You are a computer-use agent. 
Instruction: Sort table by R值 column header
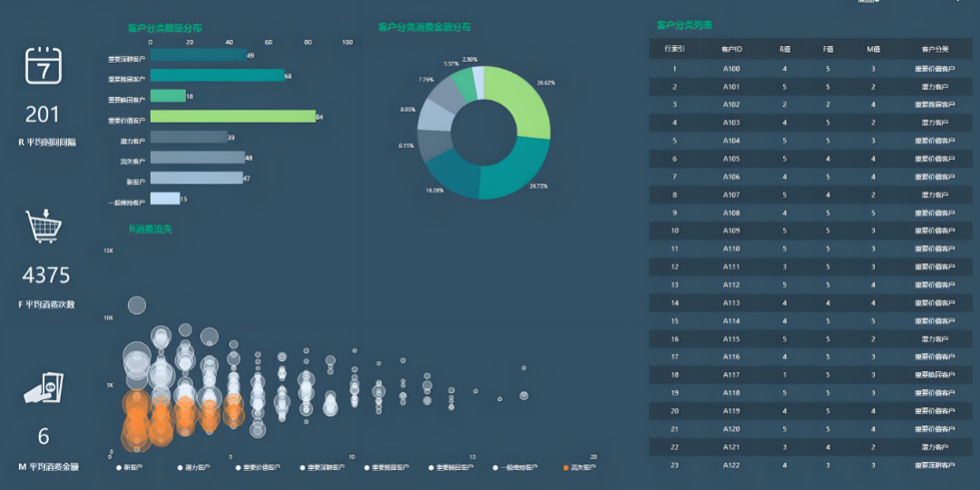[784, 49]
